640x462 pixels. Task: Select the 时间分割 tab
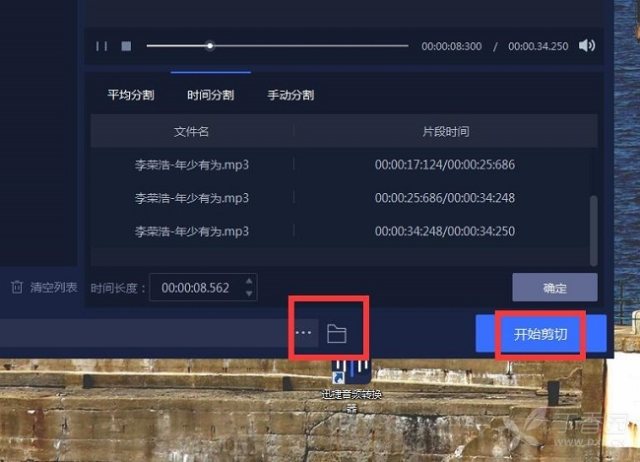pyautogui.click(x=210, y=96)
